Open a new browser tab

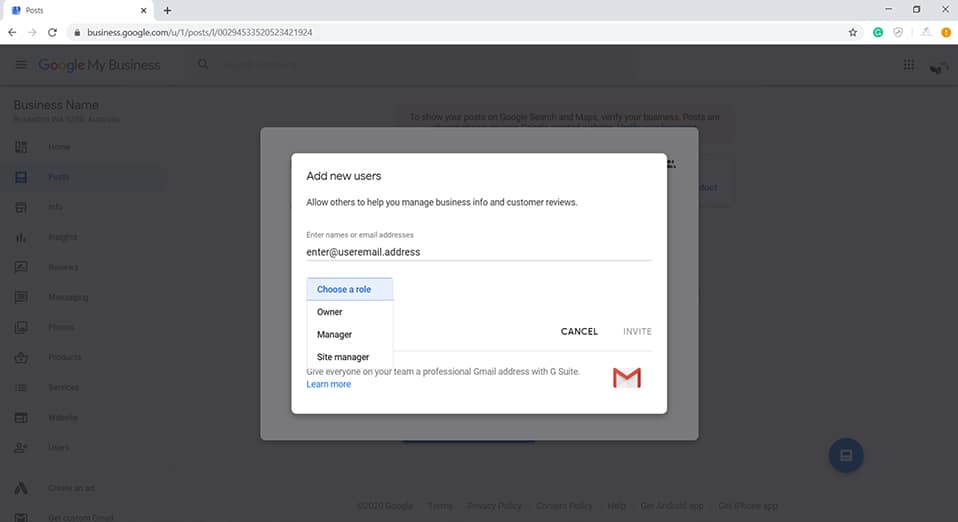167,10
